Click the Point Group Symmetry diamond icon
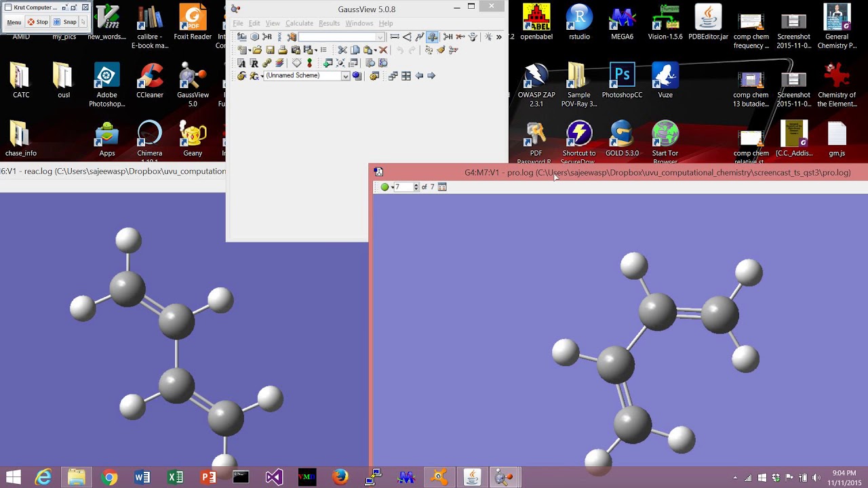The width and height of the screenshot is (868, 488). (297, 63)
